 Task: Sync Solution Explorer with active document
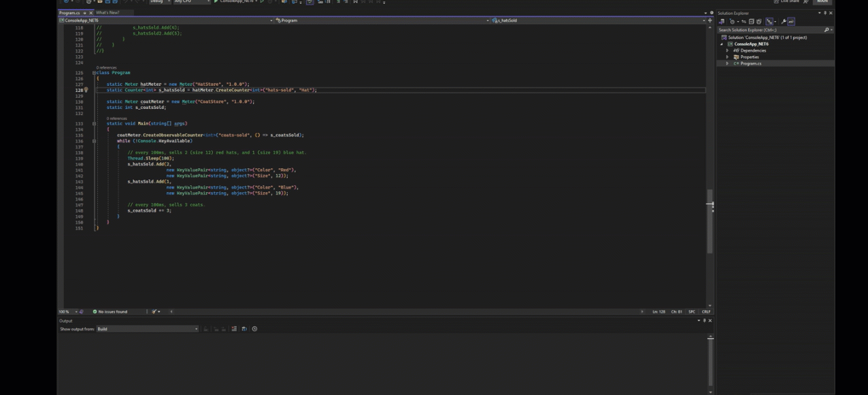tap(744, 22)
